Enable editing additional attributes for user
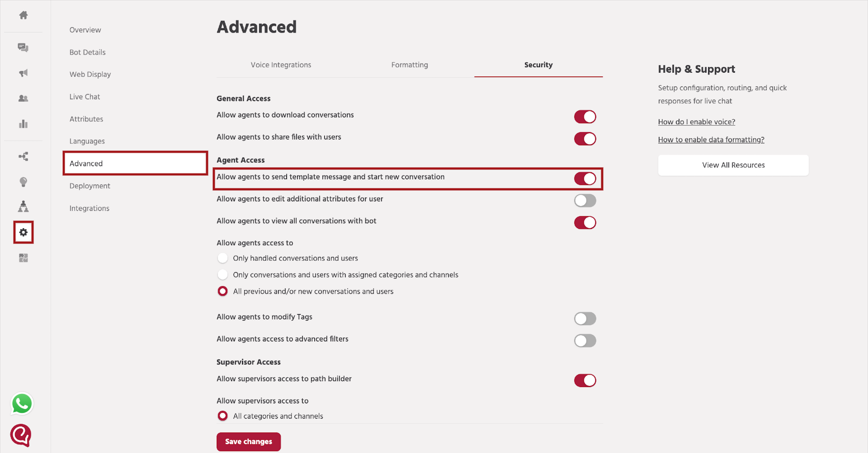 pyautogui.click(x=585, y=201)
